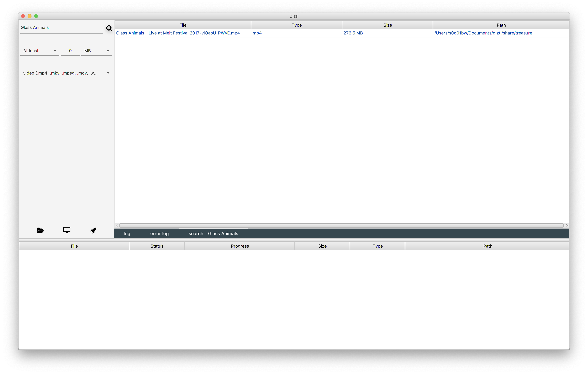588x374 pixels.
Task: Click the Glass Animals search text field
Action: pyautogui.click(x=61, y=28)
